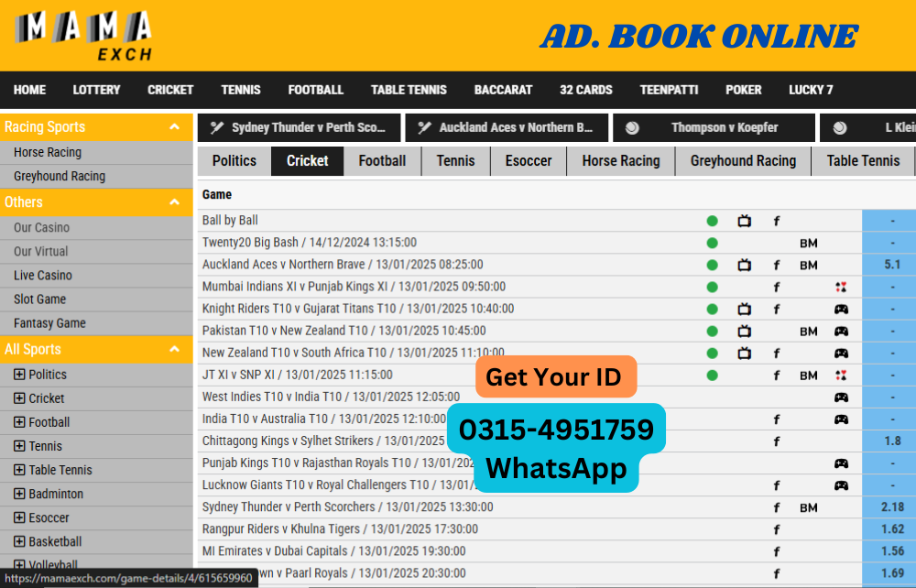This screenshot has width=916, height=588.
Task: Open Rangpur Riders v Khulna Tigers match link
Action: pos(340,529)
